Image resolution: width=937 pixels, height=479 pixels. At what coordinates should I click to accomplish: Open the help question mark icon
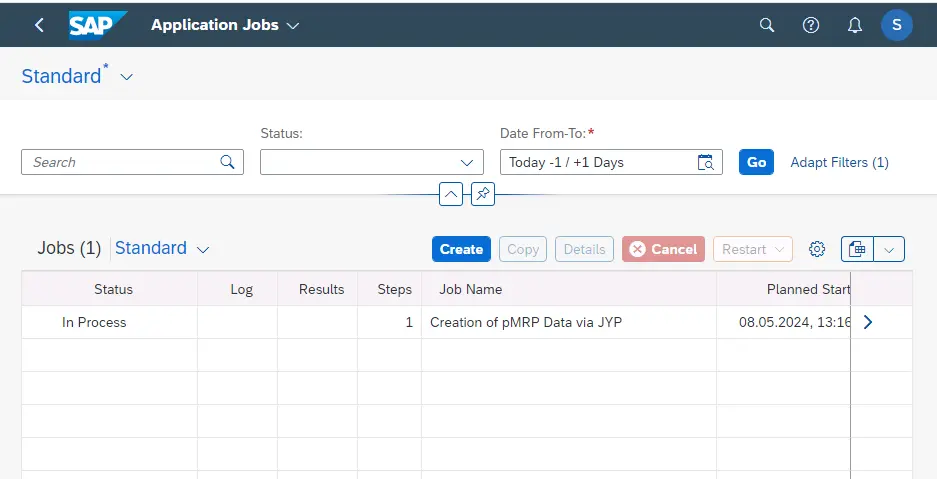click(x=811, y=25)
